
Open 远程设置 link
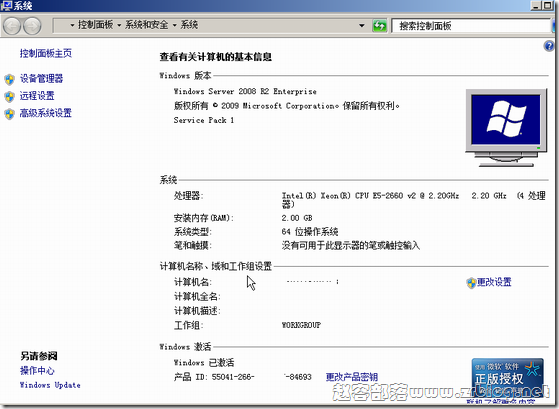pos(37,96)
